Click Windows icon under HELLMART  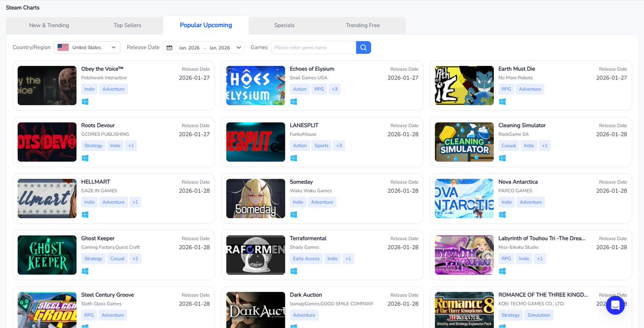click(x=85, y=214)
